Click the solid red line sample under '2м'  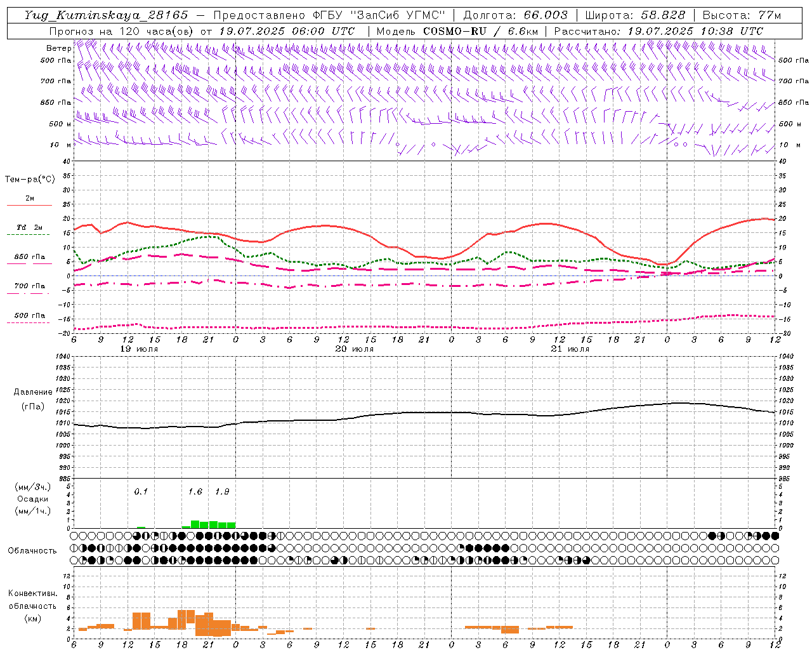[x=29, y=205]
